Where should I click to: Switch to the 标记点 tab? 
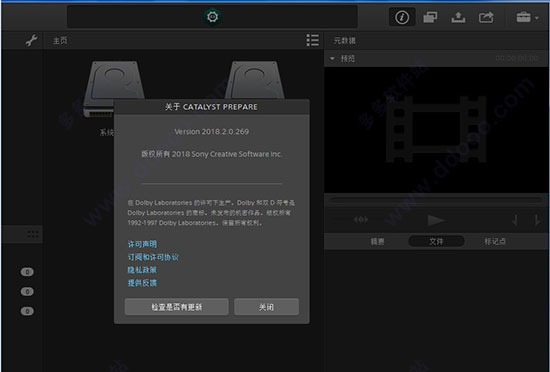(495, 241)
